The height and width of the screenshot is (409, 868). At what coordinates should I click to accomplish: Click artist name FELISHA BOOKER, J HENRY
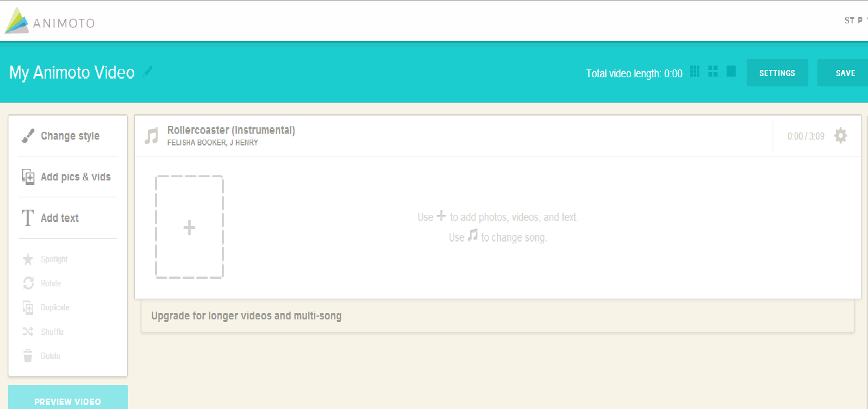[213, 143]
